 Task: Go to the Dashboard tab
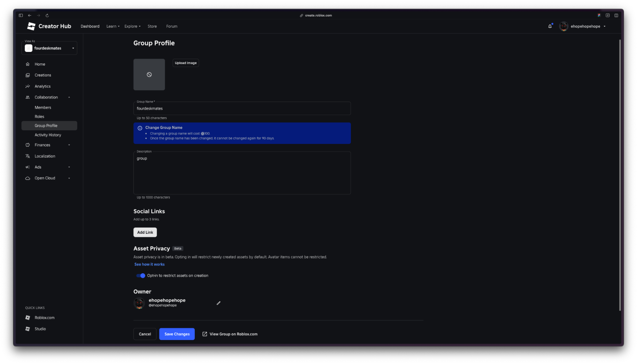[90, 26]
